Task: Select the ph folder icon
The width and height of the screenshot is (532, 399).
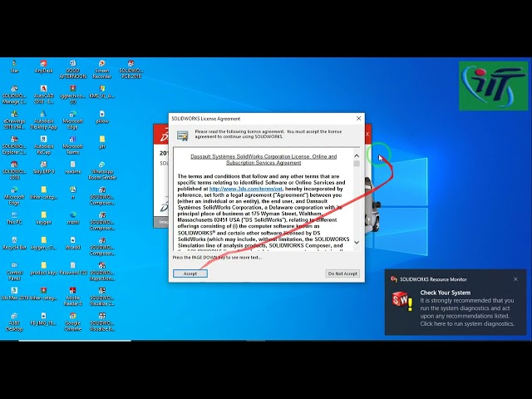Action: pyautogui.click(x=101, y=142)
